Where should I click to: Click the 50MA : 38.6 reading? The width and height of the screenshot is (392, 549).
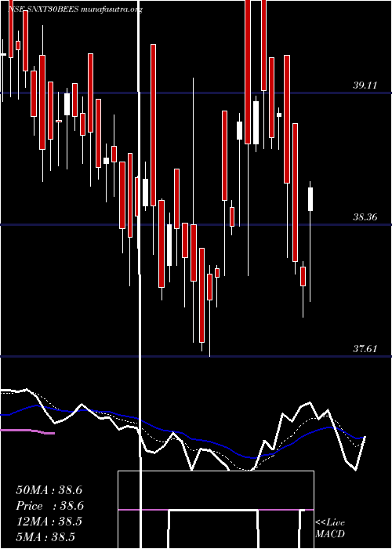click(49, 490)
